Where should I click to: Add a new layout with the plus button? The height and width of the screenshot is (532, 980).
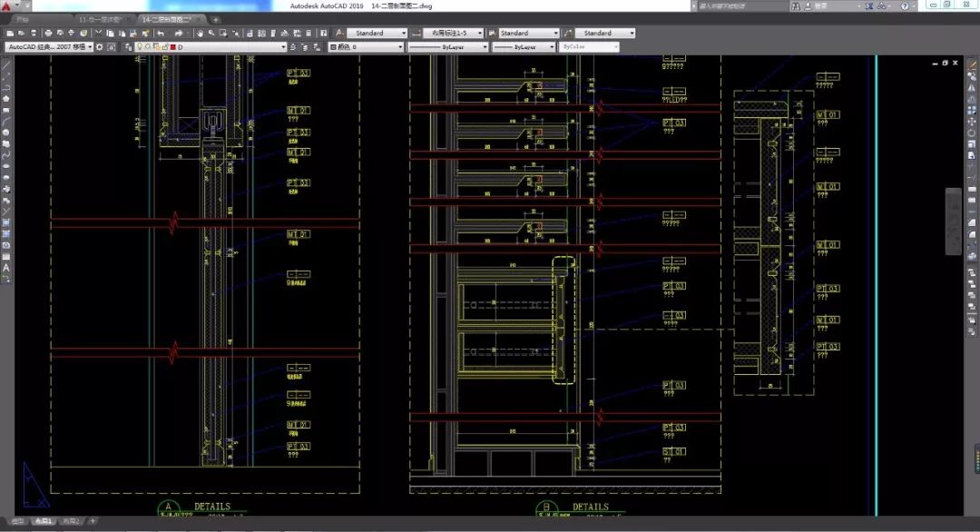(x=92, y=521)
